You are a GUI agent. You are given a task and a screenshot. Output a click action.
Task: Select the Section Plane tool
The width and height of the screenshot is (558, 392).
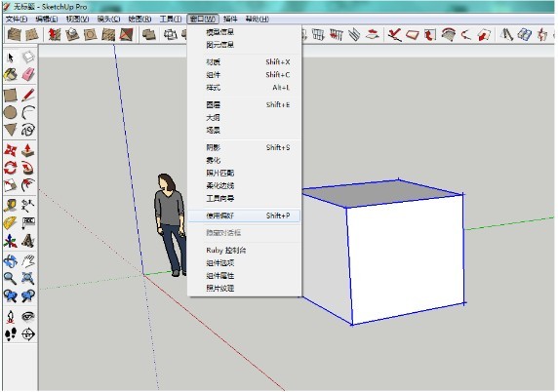click(x=28, y=334)
